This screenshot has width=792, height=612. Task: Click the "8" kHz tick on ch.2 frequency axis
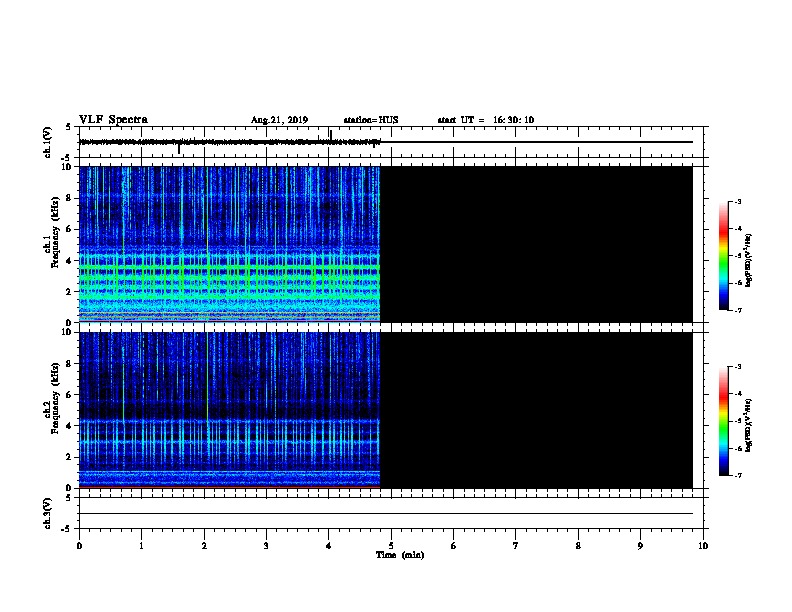pyautogui.click(x=70, y=364)
